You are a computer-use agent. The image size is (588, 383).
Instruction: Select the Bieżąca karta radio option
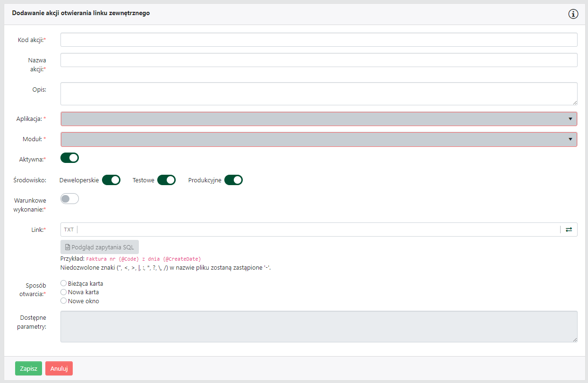pyautogui.click(x=64, y=283)
